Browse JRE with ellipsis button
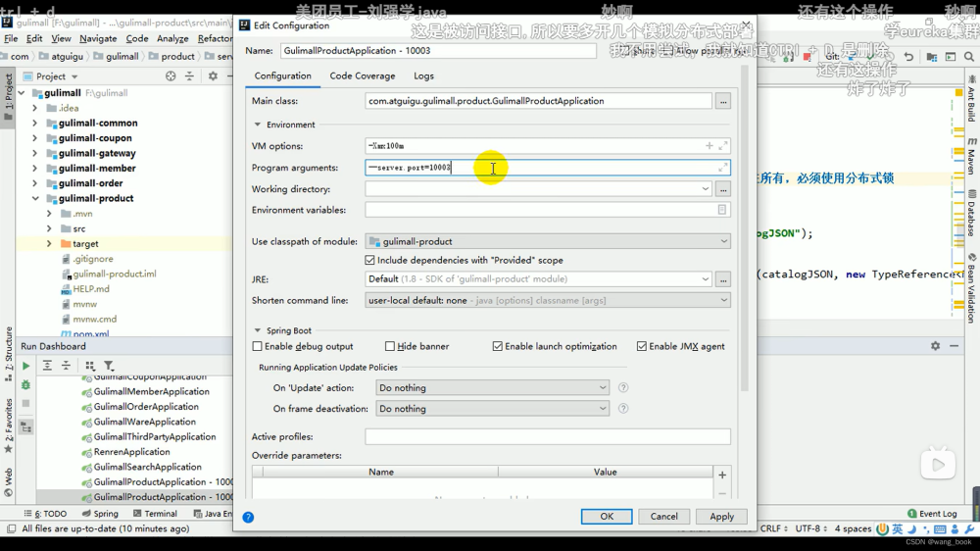The image size is (980, 551). [x=723, y=279]
